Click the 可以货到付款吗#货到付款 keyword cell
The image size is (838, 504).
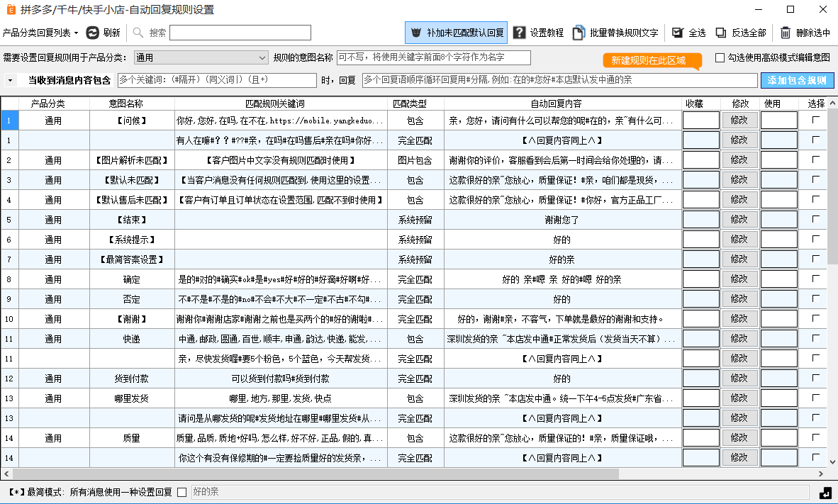[x=281, y=379]
